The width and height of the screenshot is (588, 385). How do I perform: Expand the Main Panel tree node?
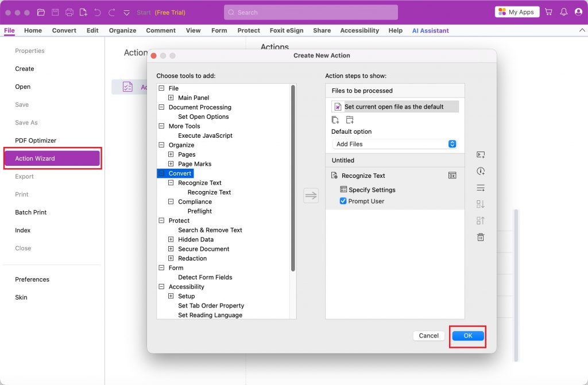point(171,98)
